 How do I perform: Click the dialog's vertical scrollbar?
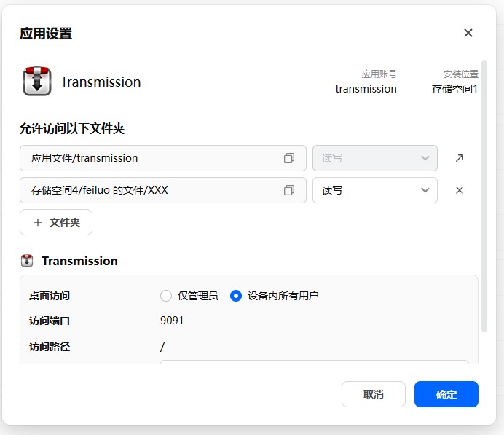(484, 196)
